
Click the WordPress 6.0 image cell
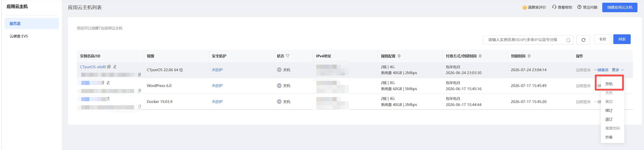tap(159, 86)
